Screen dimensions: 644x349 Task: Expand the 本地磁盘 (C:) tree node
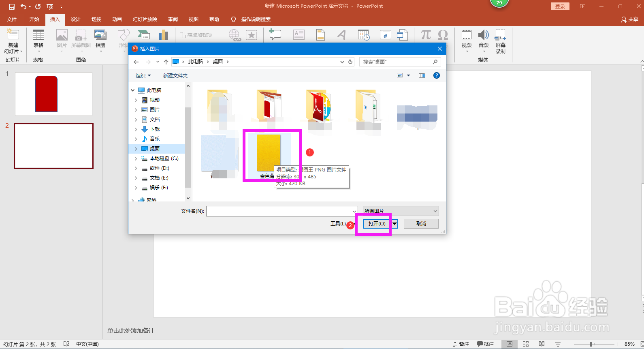tap(136, 158)
